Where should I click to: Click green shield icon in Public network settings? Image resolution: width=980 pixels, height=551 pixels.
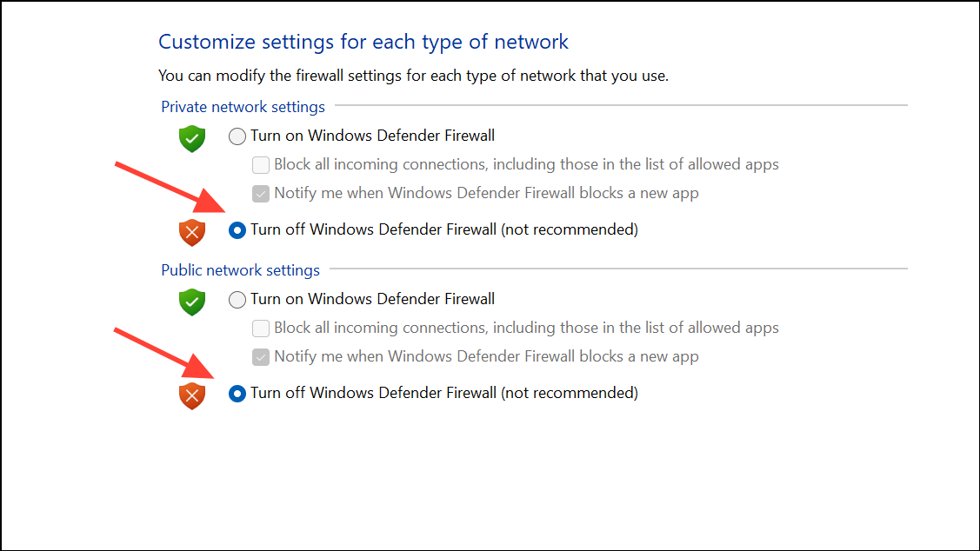(x=192, y=302)
